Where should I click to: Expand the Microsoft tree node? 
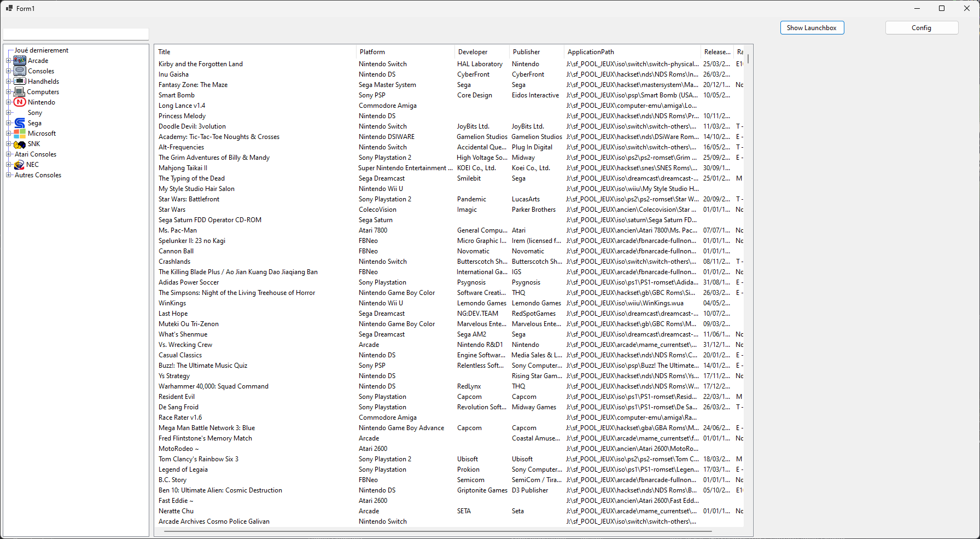click(x=9, y=134)
